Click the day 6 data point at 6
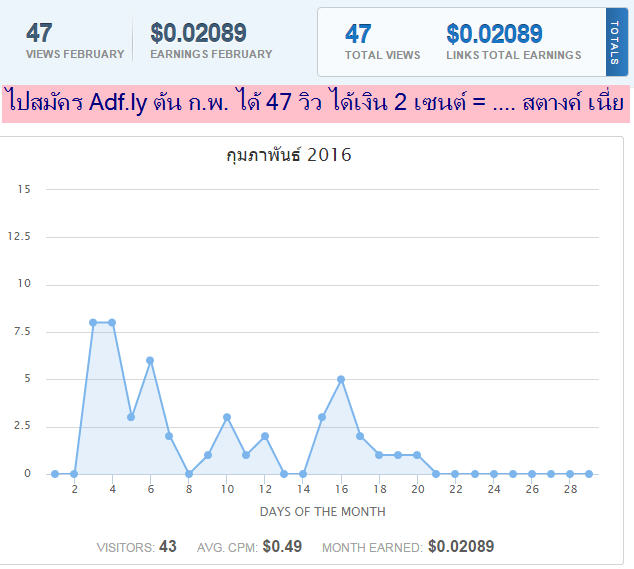 coord(150,360)
